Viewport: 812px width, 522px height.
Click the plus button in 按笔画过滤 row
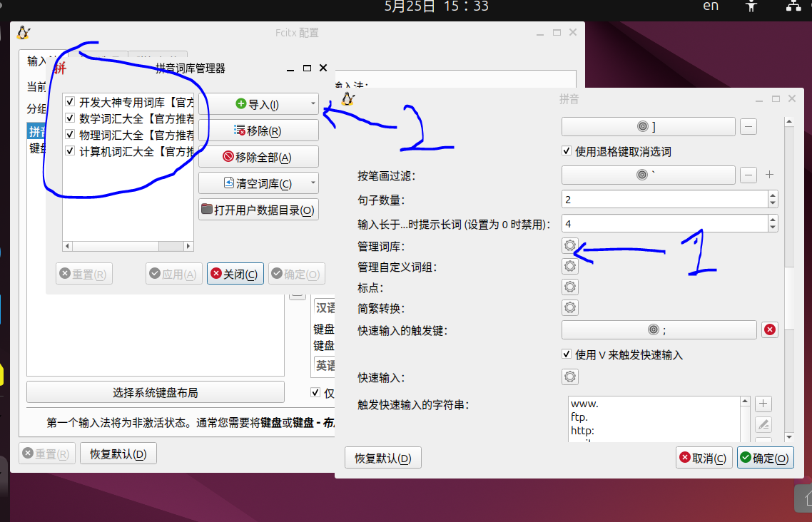click(769, 175)
